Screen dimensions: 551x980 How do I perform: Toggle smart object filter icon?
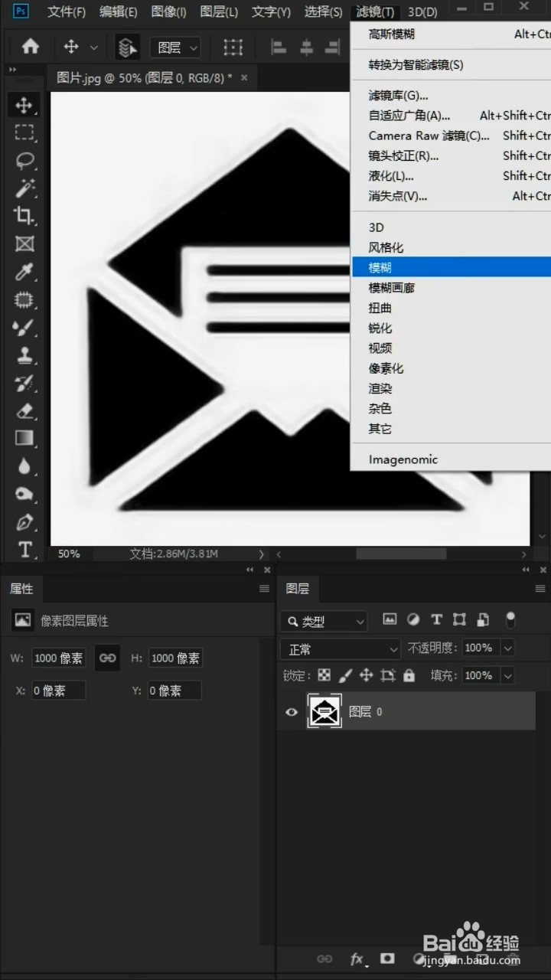click(483, 619)
